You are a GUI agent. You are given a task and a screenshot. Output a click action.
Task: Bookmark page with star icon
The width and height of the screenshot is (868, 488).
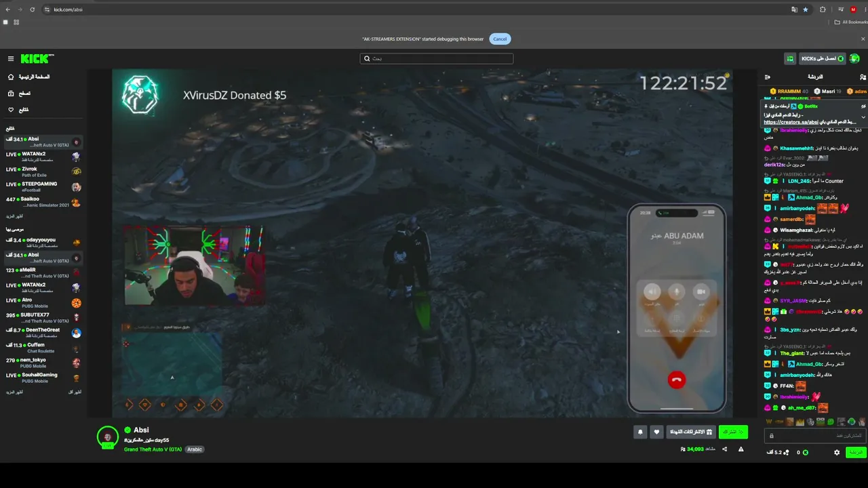click(x=806, y=9)
